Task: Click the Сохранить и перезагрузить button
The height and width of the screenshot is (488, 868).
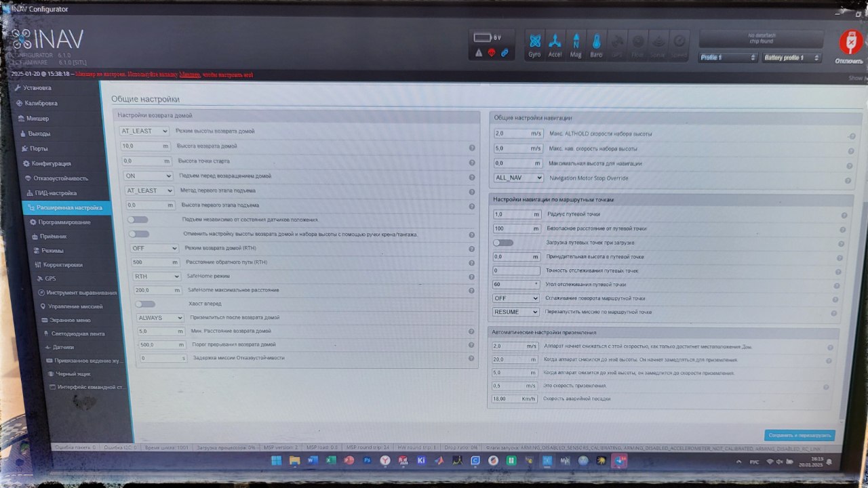Action: pos(800,435)
